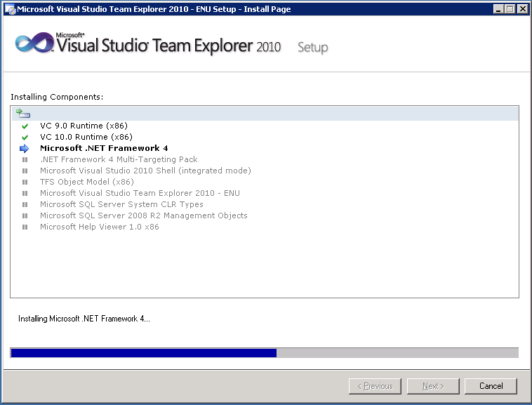Image resolution: width=532 pixels, height=405 pixels.
Task: Click the blue arrow next to .NET Framework 4
Action: point(25,149)
